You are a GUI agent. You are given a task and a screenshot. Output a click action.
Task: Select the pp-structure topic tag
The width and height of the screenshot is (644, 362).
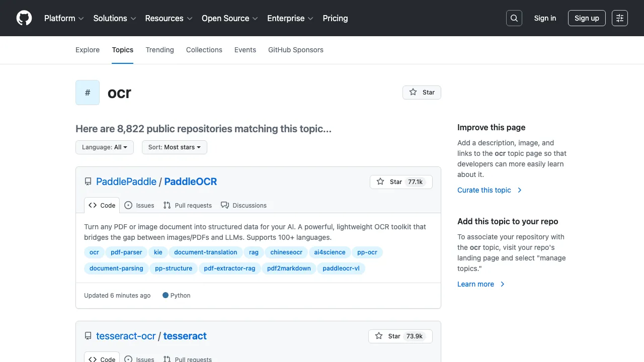tap(174, 268)
